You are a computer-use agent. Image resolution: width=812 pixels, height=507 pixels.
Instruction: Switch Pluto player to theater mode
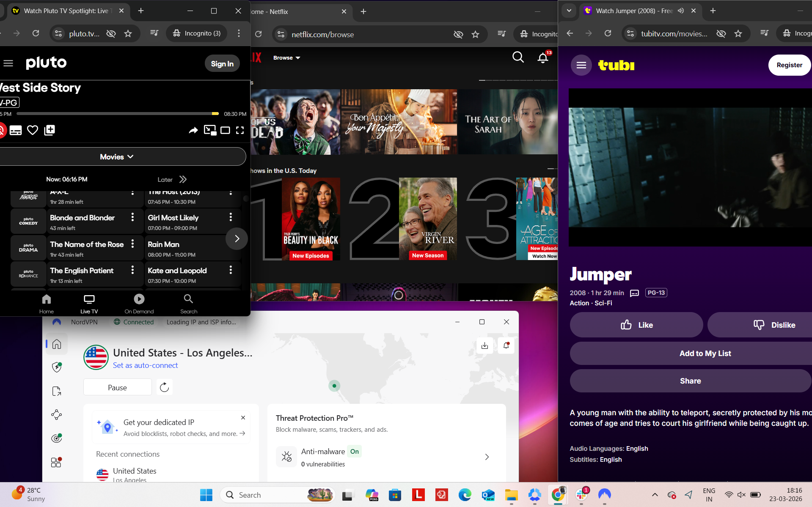tap(225, 130)
